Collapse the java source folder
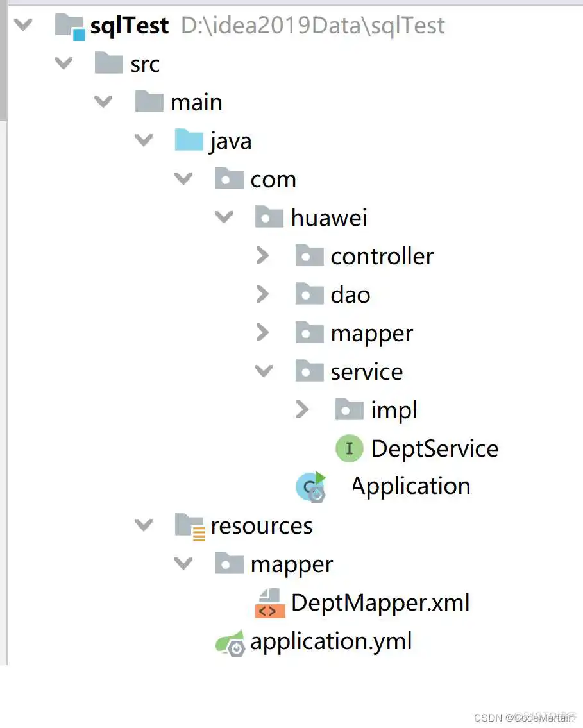 click(144, 140)
